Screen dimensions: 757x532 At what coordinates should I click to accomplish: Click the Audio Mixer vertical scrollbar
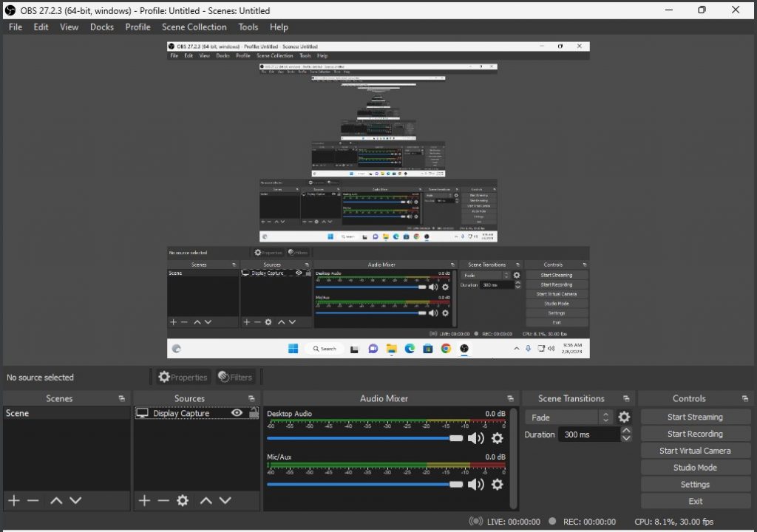point(514,459)
